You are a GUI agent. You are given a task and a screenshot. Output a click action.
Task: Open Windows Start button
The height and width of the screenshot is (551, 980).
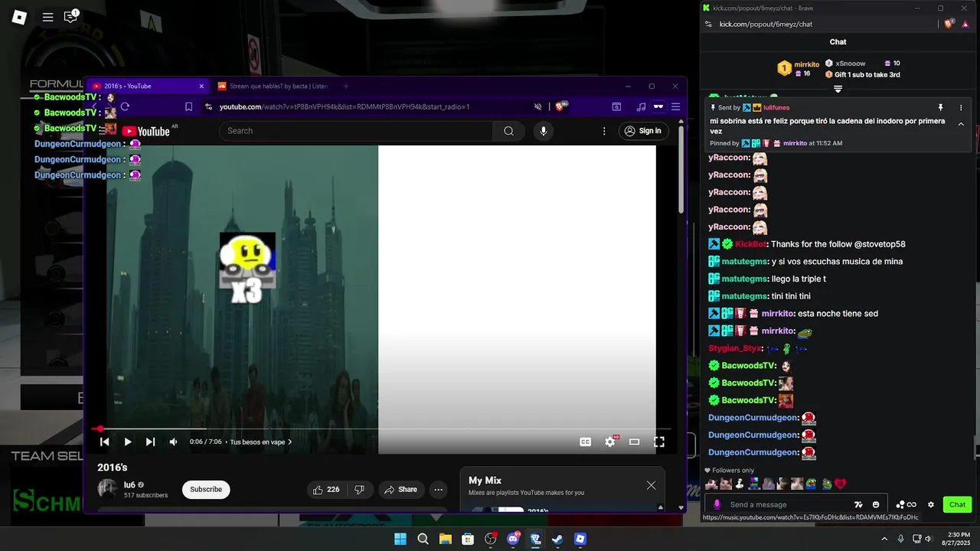point(400,539)
